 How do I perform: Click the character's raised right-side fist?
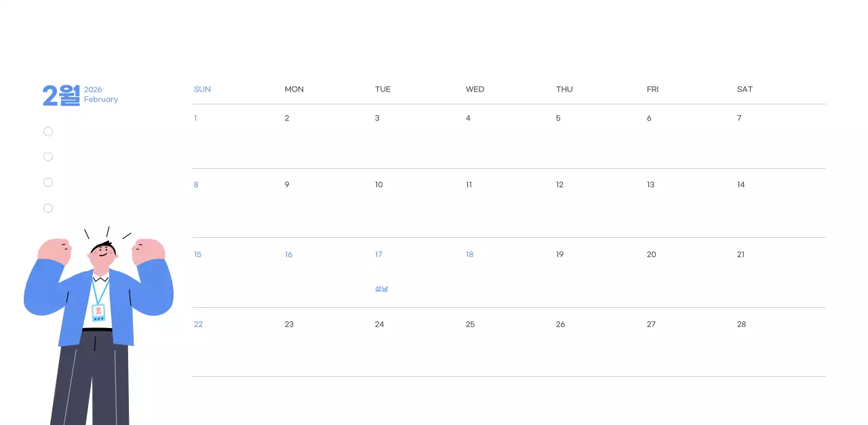tap(149, 251)
